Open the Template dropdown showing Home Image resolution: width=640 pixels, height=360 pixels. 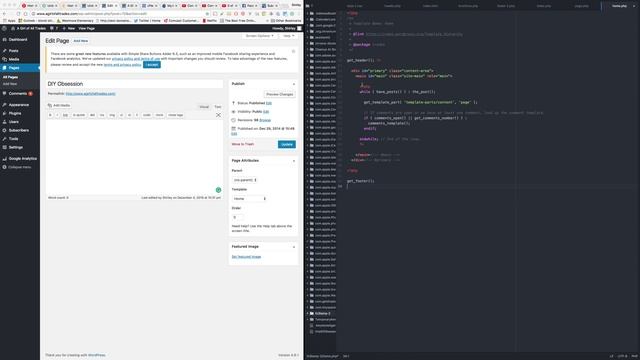coord(249,199)
